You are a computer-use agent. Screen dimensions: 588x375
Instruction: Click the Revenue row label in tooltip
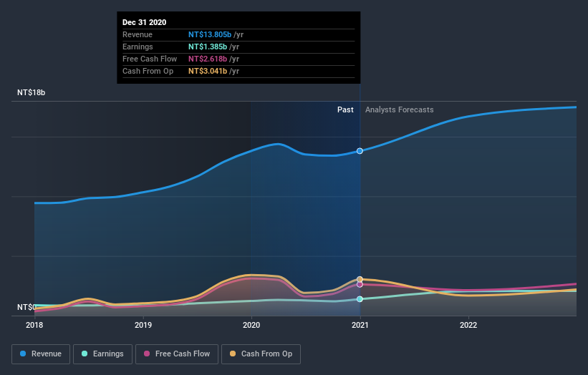(138, 34)
